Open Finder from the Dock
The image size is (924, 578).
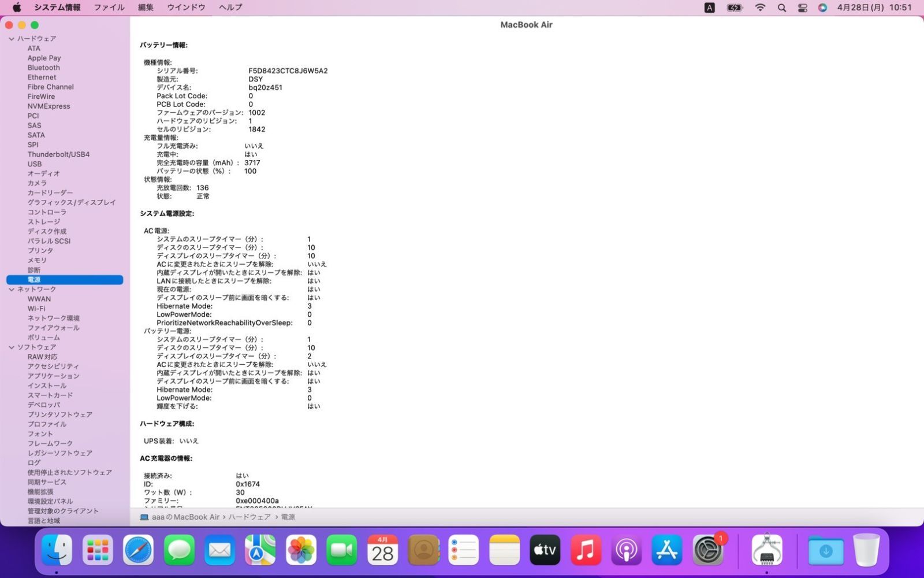[57, 550]
